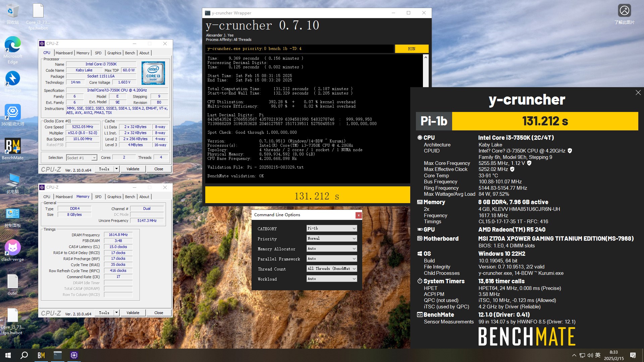The image size is (644, 362).
Task: Open Bench tab in upper CPU-Z
Action: coord(130,53)
